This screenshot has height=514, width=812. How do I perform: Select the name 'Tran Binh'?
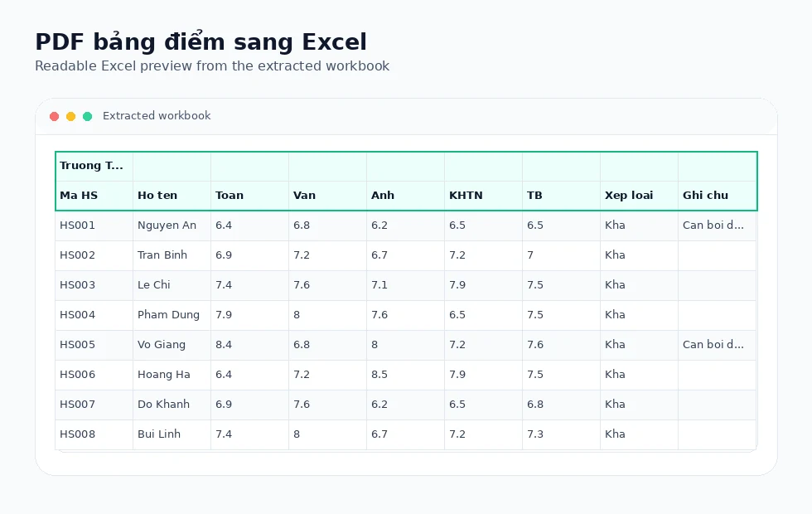tap(162, 255)
